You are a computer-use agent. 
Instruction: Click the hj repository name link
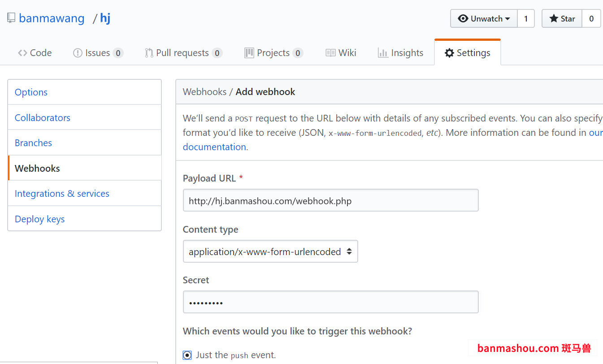pos(105,18)
